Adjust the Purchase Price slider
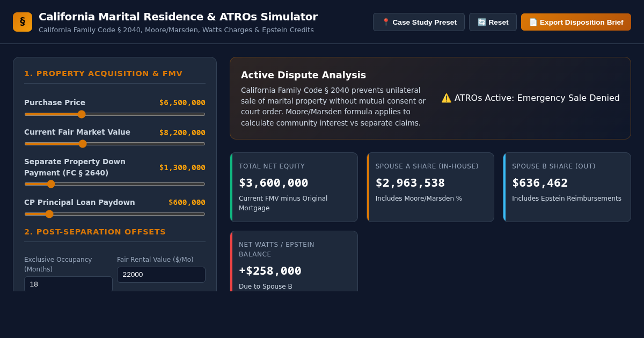The image size is (644, 338). click(x=115, y=114)
